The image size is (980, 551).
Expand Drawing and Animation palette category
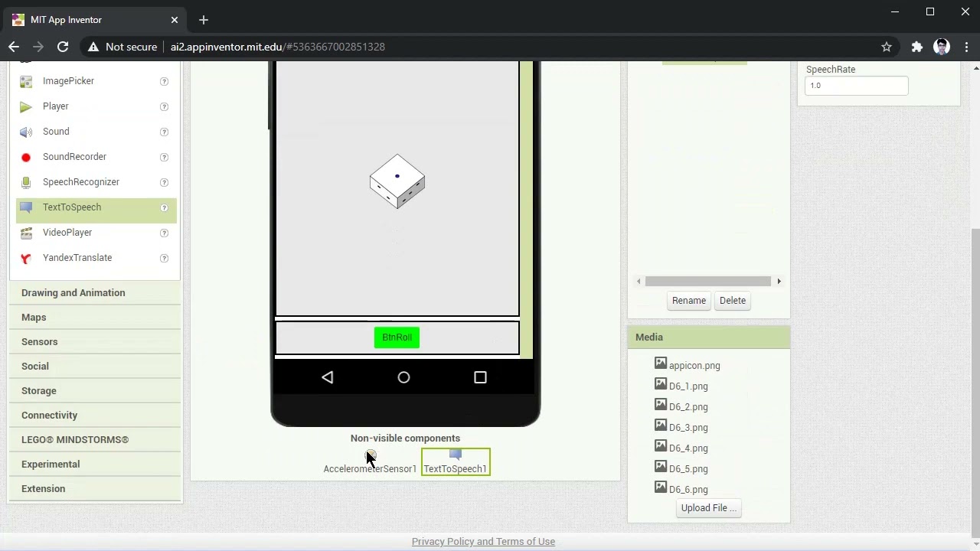coord(95,293)
